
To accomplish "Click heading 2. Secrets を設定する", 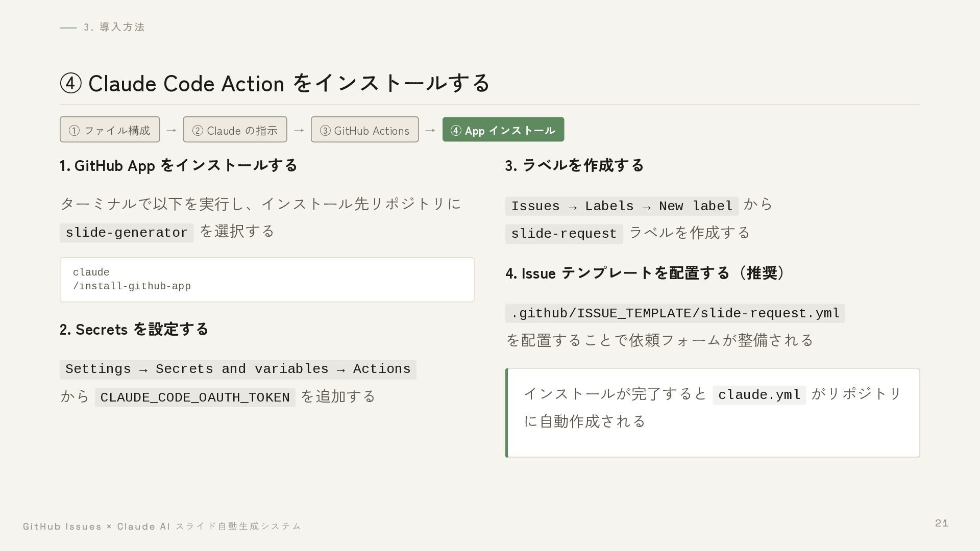I will (134, 329).
